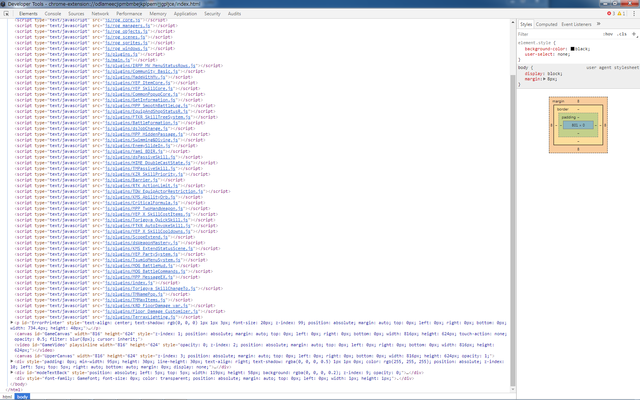
Task: Select the html breadcrumb at bottom
Action: pos(7,397)
